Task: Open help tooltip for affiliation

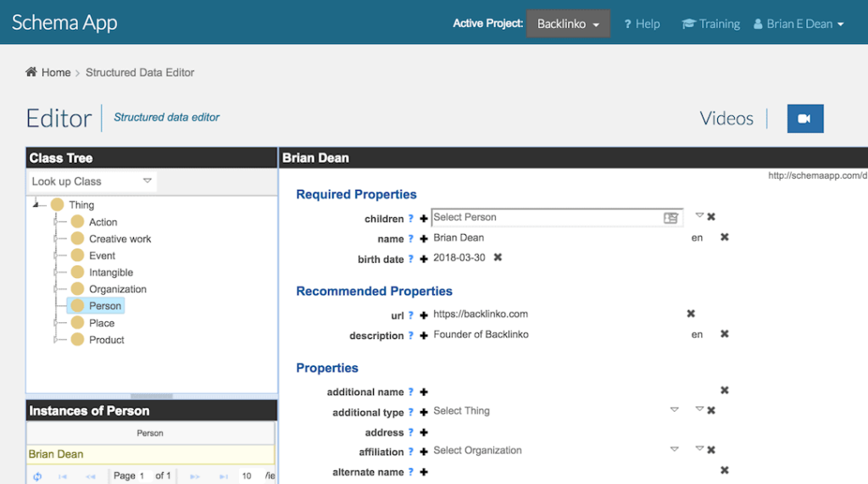Action: [x=411, y=452]
